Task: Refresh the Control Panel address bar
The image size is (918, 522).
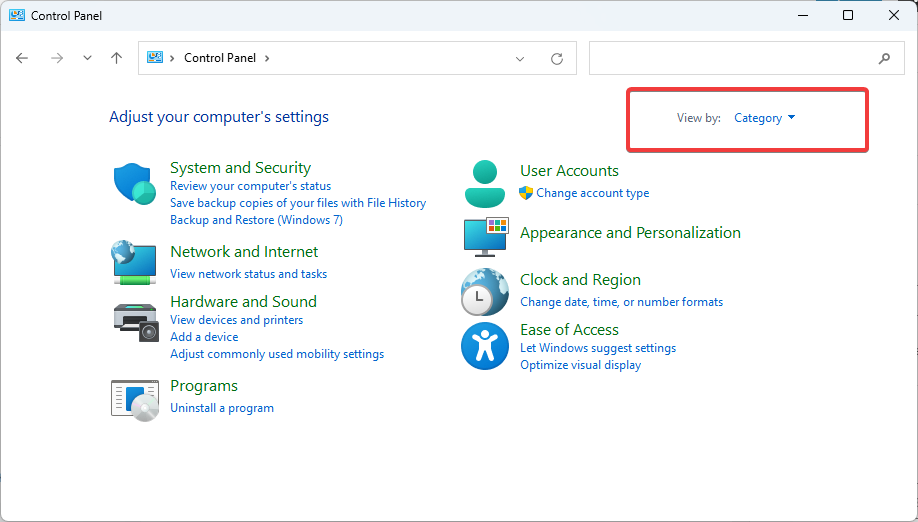Action: click(x=557, y=58)
